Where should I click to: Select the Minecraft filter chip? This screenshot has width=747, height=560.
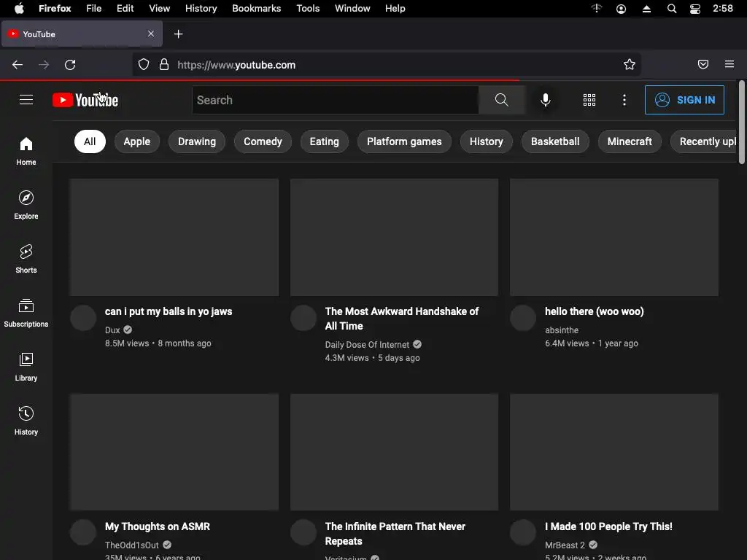(x=630, y=141)
